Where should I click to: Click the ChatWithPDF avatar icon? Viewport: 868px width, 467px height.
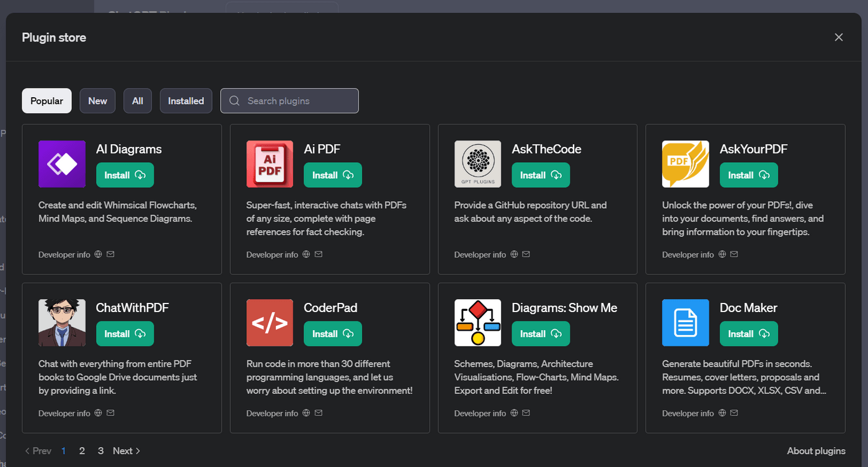pyautogui.click(x=61, y=323)
